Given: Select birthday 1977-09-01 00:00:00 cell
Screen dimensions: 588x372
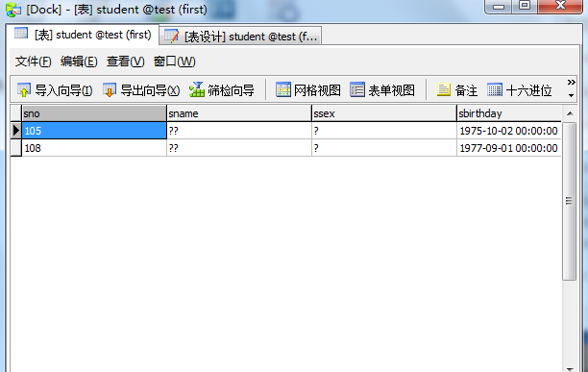Looking at the screenshot, I should [509, 148].
